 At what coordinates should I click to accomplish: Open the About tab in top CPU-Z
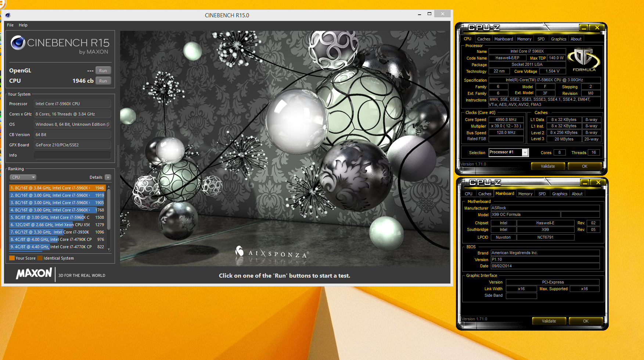tap(576, 39)
